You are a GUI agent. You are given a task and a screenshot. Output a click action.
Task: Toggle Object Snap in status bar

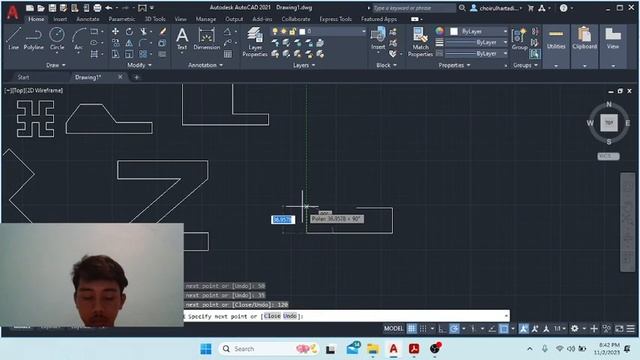point(504,329)
